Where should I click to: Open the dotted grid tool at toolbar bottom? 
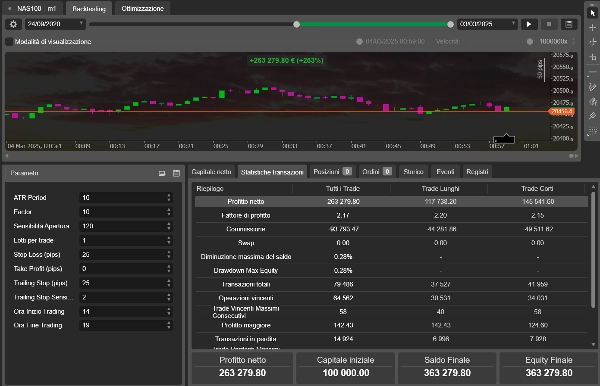[593, 131]
